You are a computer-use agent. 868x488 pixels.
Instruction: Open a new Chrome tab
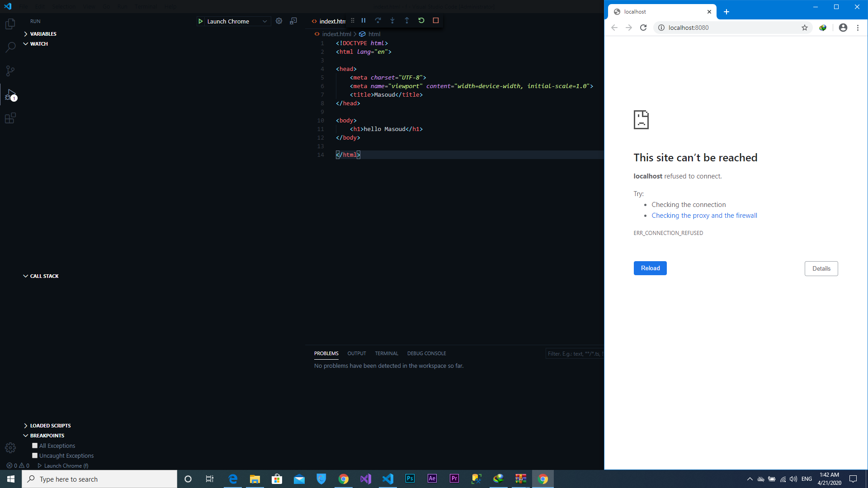[726, 12]
